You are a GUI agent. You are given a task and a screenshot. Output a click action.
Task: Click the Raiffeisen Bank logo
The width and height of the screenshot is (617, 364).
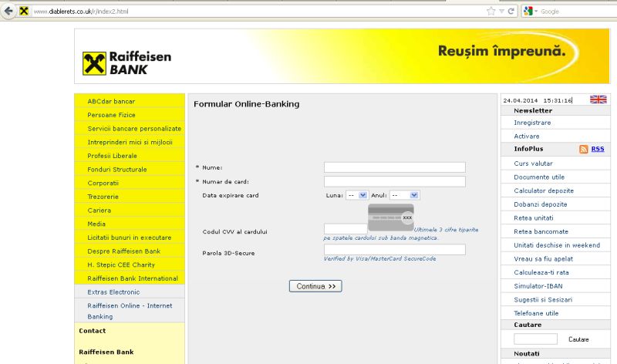coord(126,63)
